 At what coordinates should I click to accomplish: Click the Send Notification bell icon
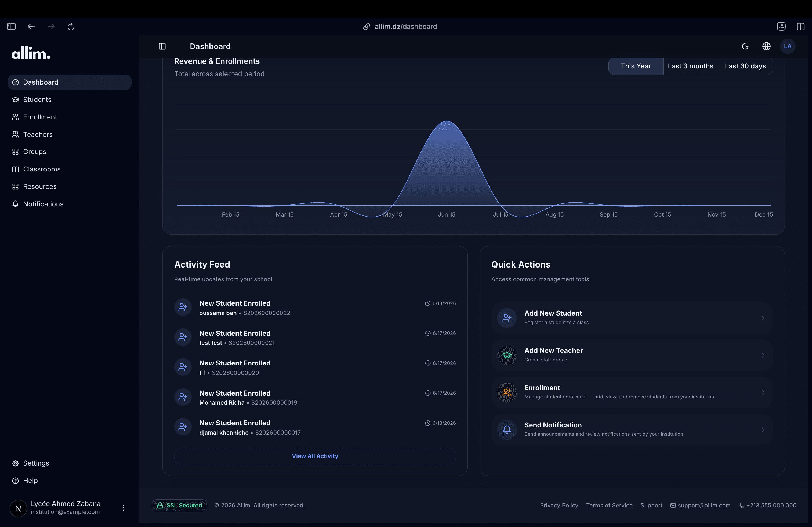(x=507, y=430)
